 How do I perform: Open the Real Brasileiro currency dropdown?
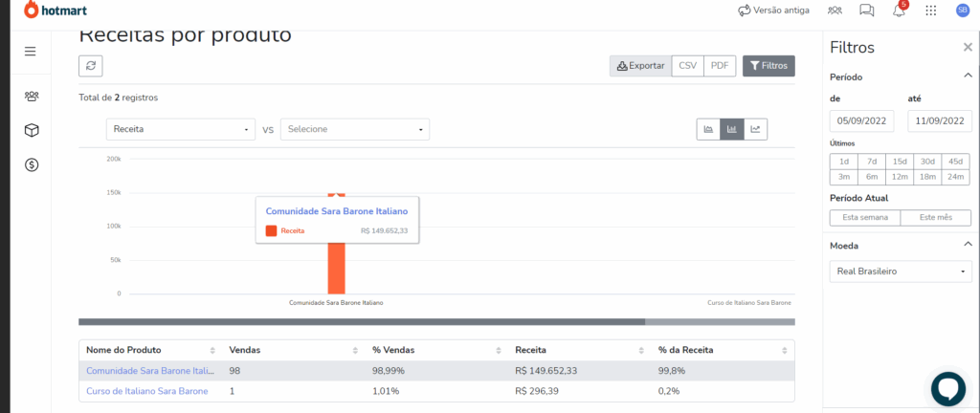(901, 272)
